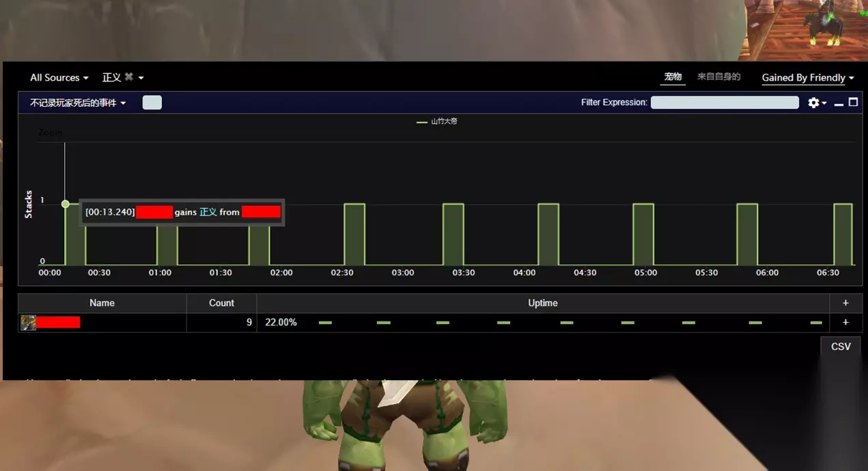Open the 不记录玩家死后的事件 dropdown
Viewport: 868px width, 471px height.
[78, 103]
